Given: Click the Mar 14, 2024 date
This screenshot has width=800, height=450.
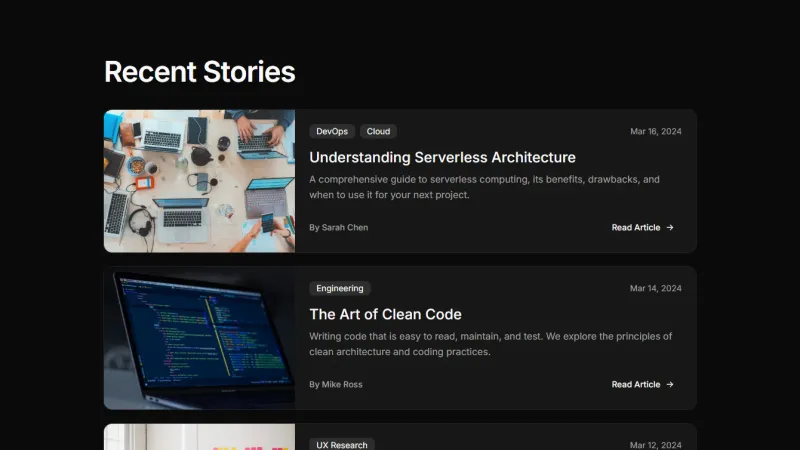Looking at the screenshot, I should 655,288.
